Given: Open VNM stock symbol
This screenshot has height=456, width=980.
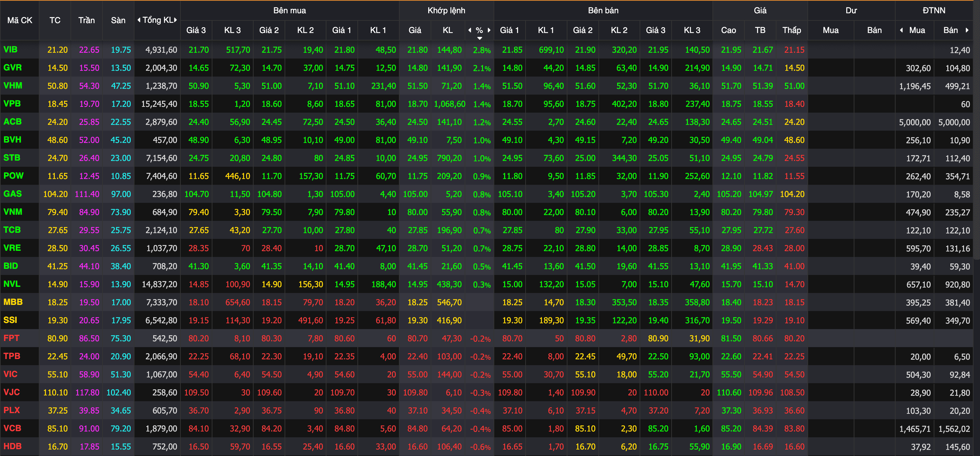Looking at the screenshot, I should [x=13, y=212].
